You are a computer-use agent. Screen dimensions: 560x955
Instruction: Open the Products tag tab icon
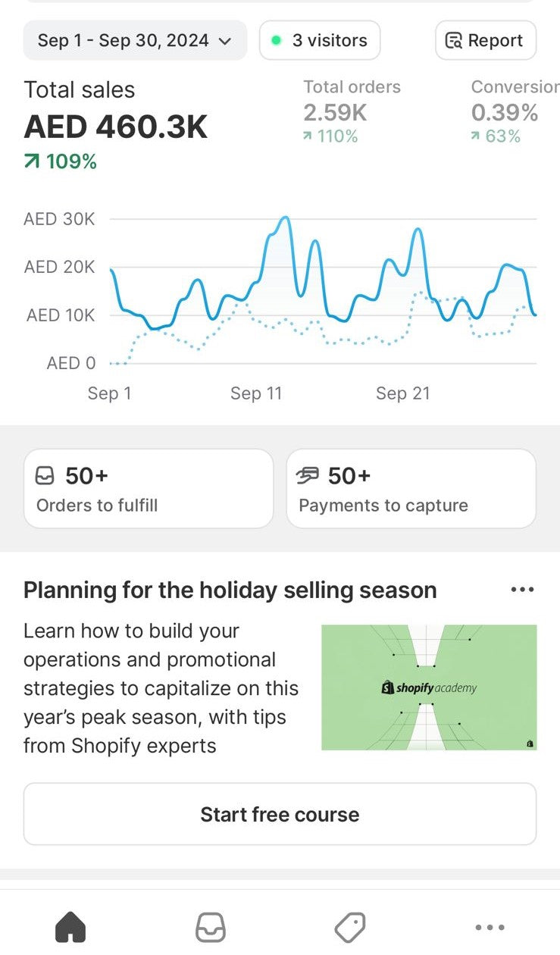349,926
